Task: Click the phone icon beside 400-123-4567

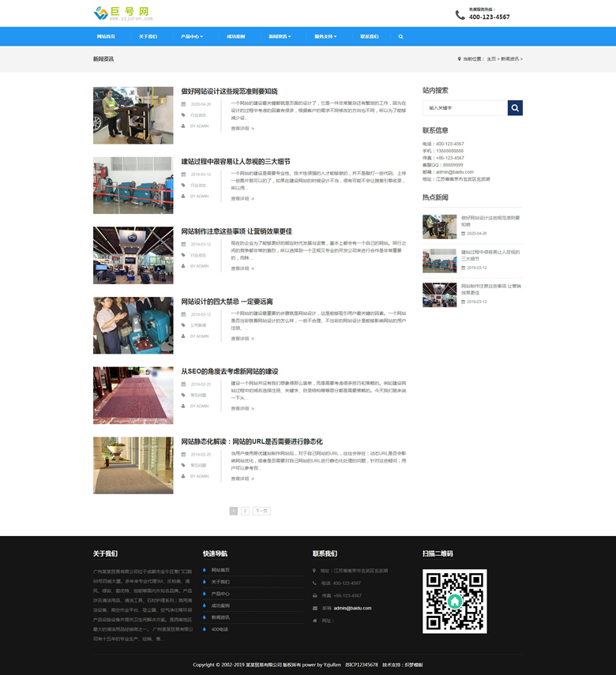Action: pyautogui.click(x=460, y=15)
